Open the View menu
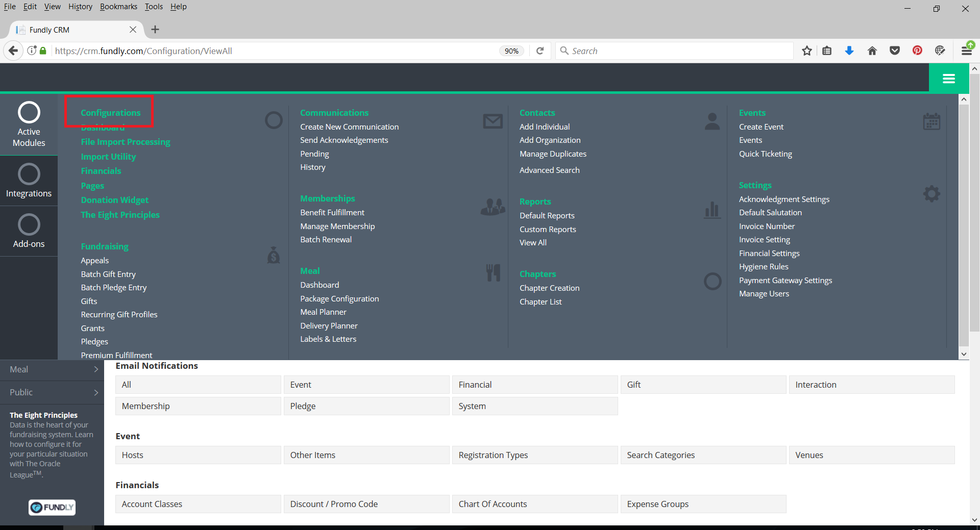Image resolution: width=980 pixels, height=530 pixels. click(x=52, y=7)
